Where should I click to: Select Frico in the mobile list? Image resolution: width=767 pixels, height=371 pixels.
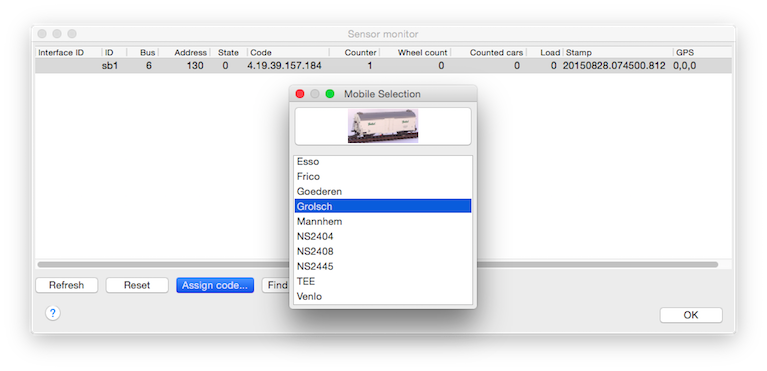click(x=383, y=176)
